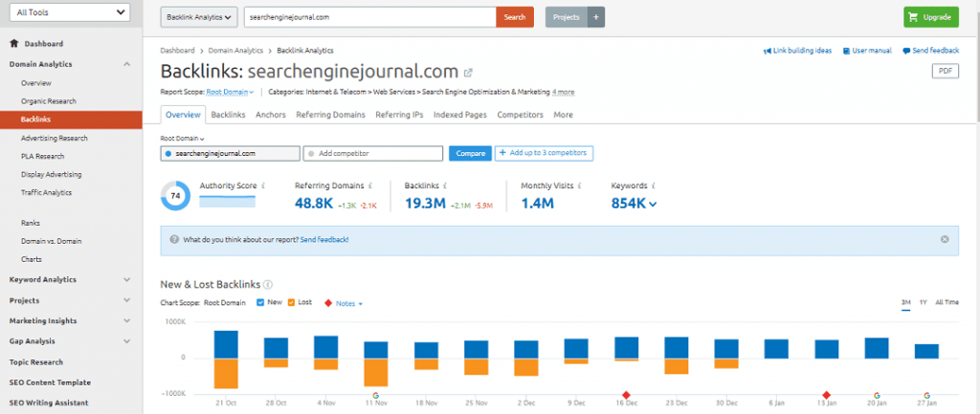Image resolution: width=980 pixels, height=414 pixels.
Task: Click the blue New bar for 21 Oct
Action: 226,344
